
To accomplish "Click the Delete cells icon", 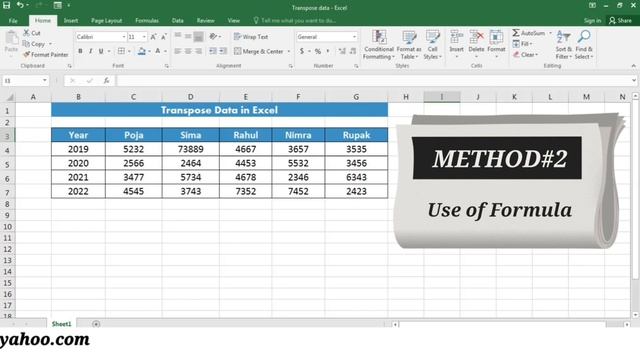I will pyautogui.click(x=476, y=37).
